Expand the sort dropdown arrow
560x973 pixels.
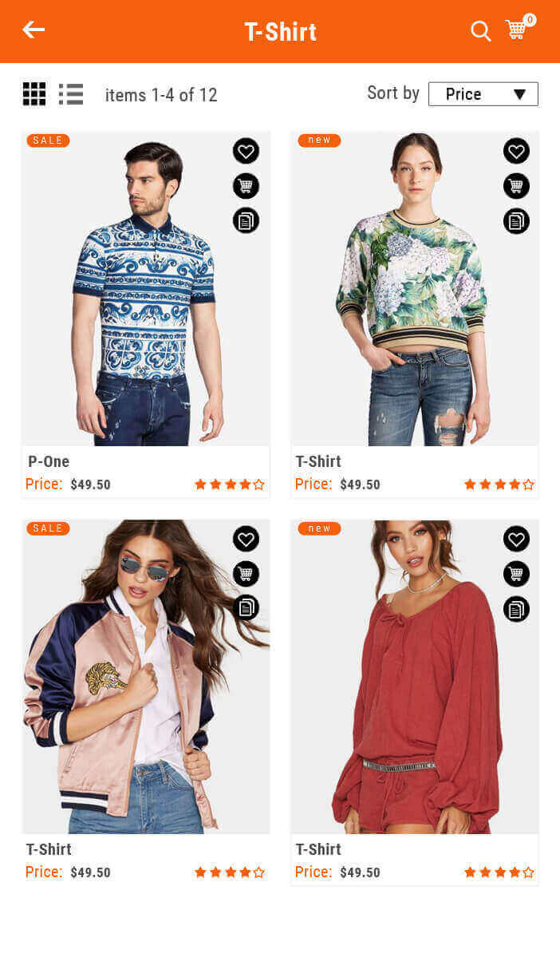click(x=519, y=94)
